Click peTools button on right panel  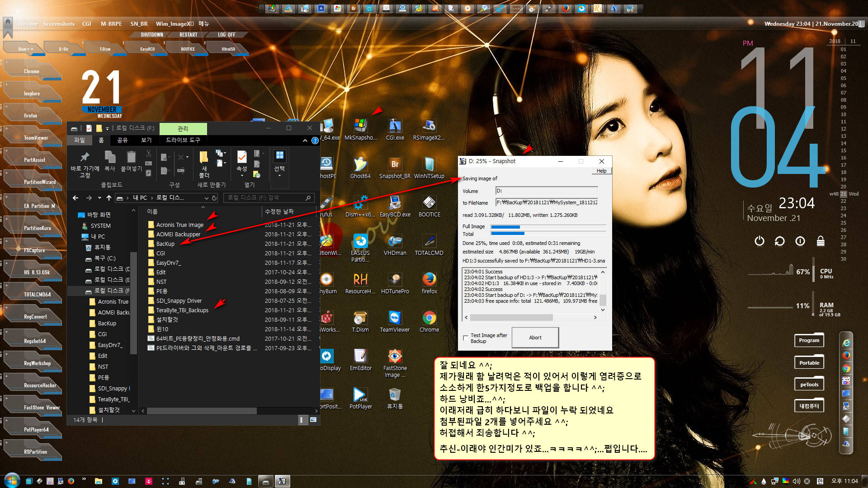pos(809,385)
